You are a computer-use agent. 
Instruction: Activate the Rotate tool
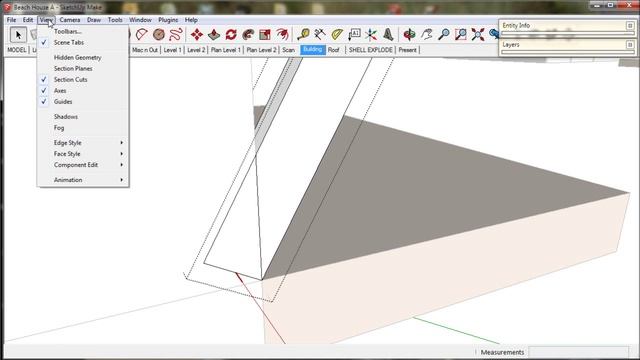tap(231, 35)
